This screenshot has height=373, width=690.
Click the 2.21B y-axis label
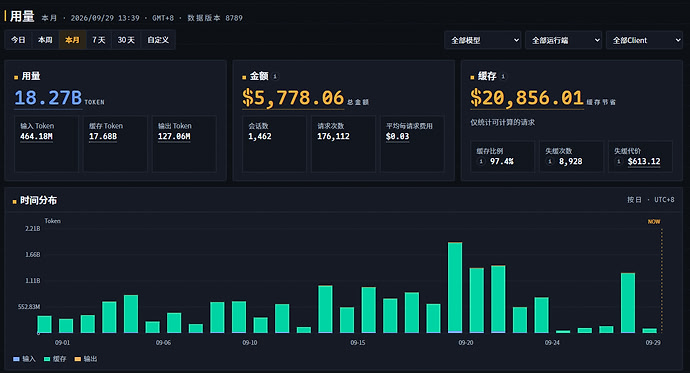click(33, 229)
